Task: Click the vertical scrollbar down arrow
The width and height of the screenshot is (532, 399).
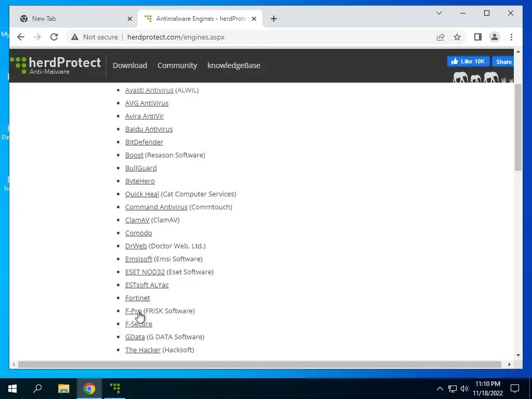Action: coord(518,355)
